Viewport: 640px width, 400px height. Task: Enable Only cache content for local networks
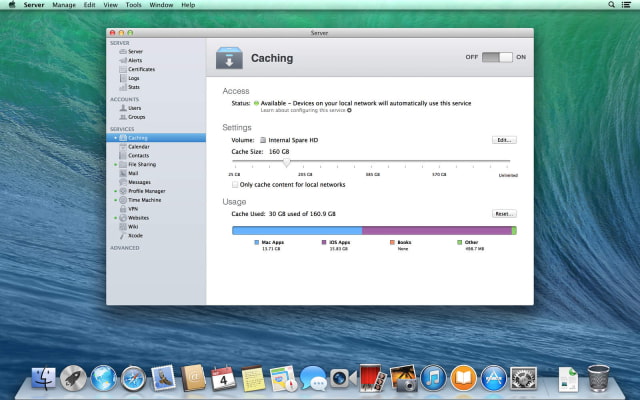tap(236, 184)
